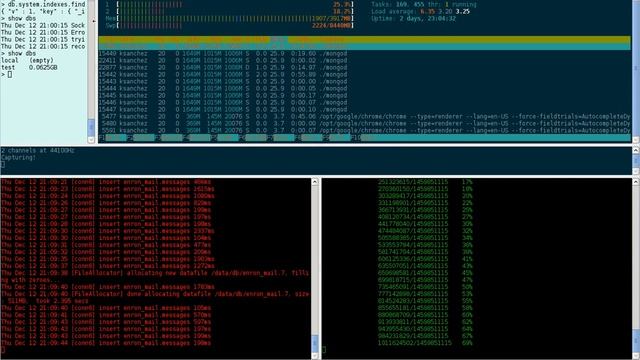Click progress line showing 50%

pos(425,287)
